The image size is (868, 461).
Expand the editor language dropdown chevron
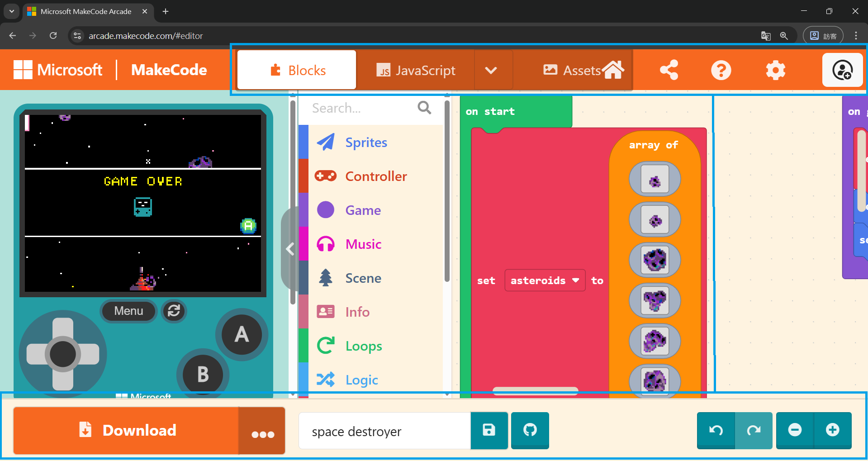click(x=491, y=70)
